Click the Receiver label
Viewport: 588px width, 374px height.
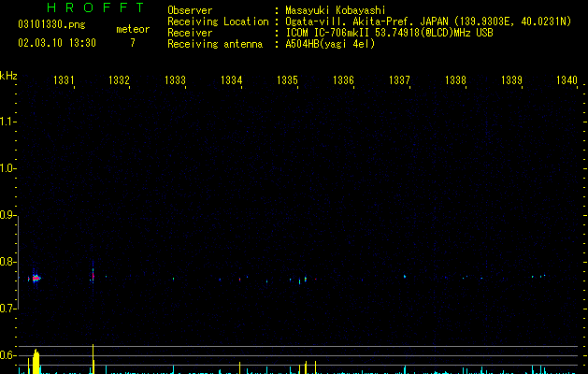click(190, 33)
